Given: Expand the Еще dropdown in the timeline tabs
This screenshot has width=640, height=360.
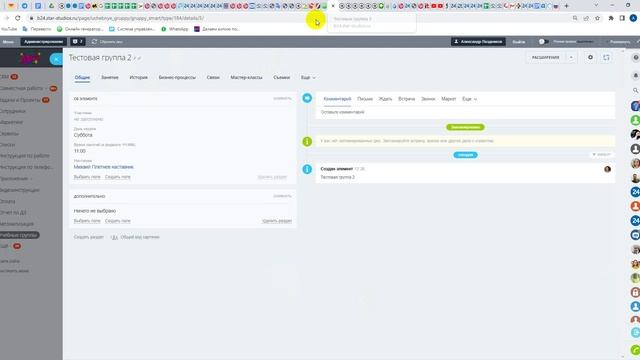Looking at the screenshot, I should pos(469,99).
